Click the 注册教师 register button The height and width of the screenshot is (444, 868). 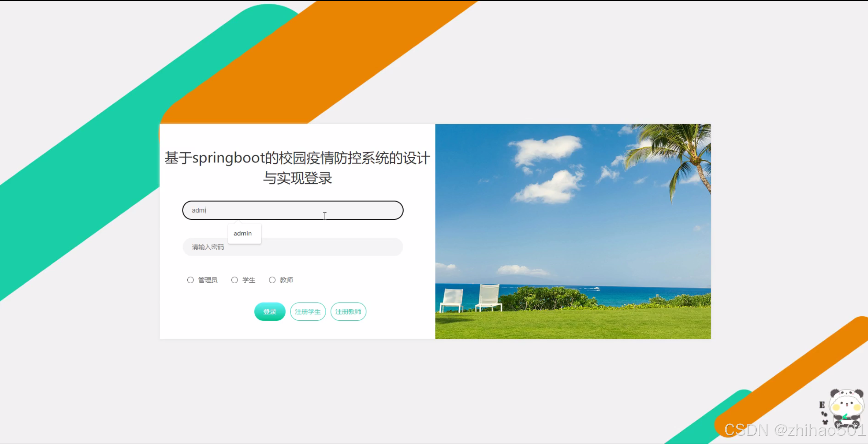click(x=348, y=311)
